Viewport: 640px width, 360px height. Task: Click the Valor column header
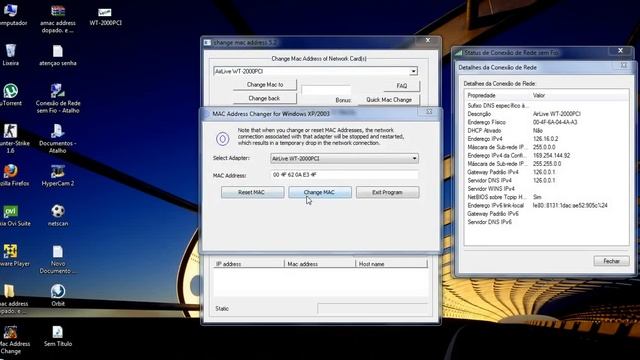579,95
